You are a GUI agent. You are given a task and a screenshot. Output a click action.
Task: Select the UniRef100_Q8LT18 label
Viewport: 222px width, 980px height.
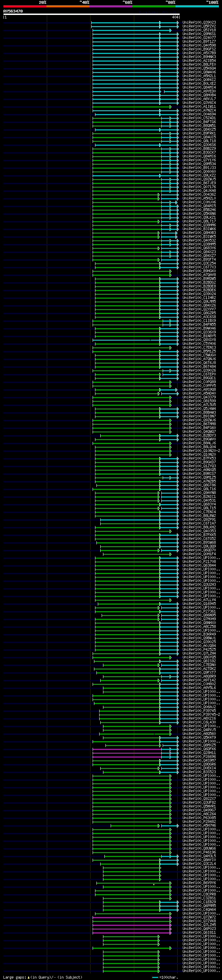[199, 141]
